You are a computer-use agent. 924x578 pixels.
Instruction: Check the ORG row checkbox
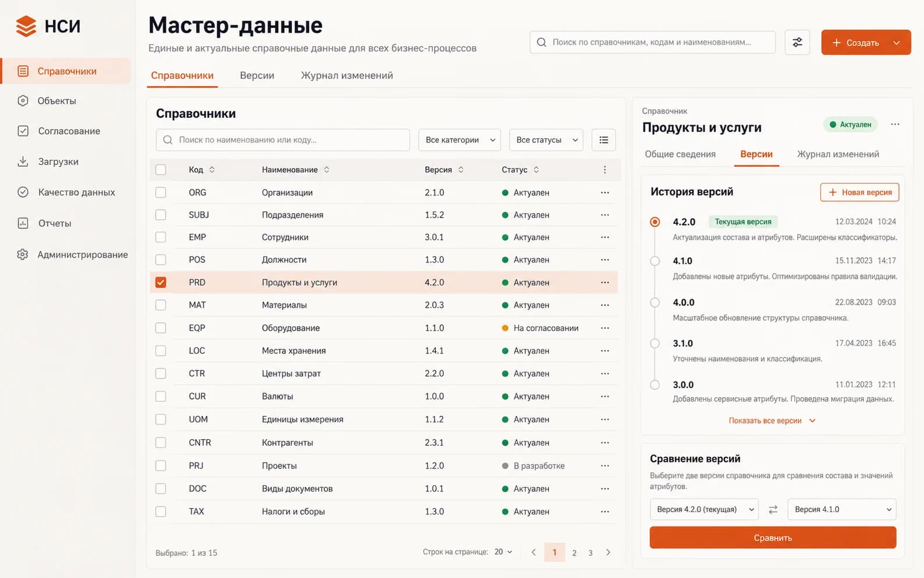[161, 192]
